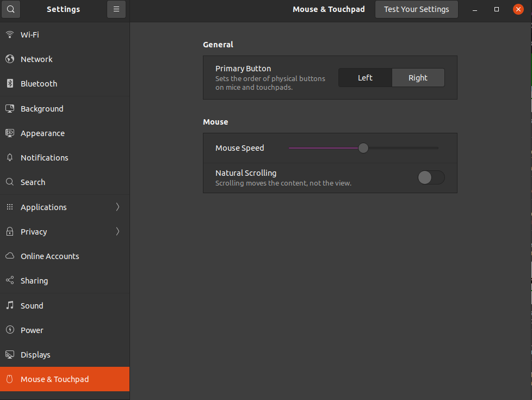Set primary button to Left
532x400 pixels.
pos(365,78)
